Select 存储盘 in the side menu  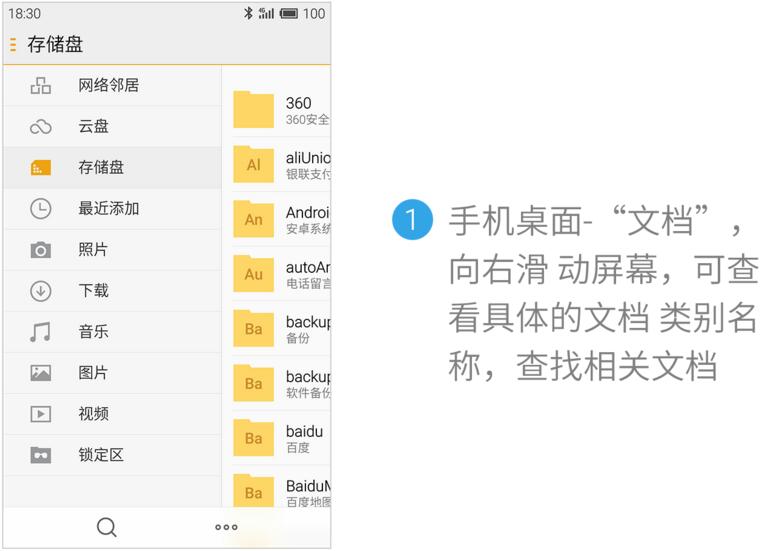112,168
